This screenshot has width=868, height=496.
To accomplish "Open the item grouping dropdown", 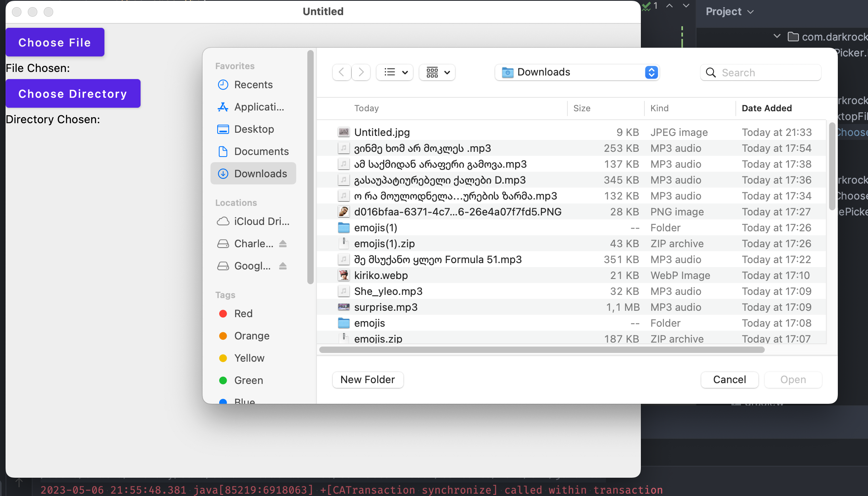I will [x=436, y=72].
